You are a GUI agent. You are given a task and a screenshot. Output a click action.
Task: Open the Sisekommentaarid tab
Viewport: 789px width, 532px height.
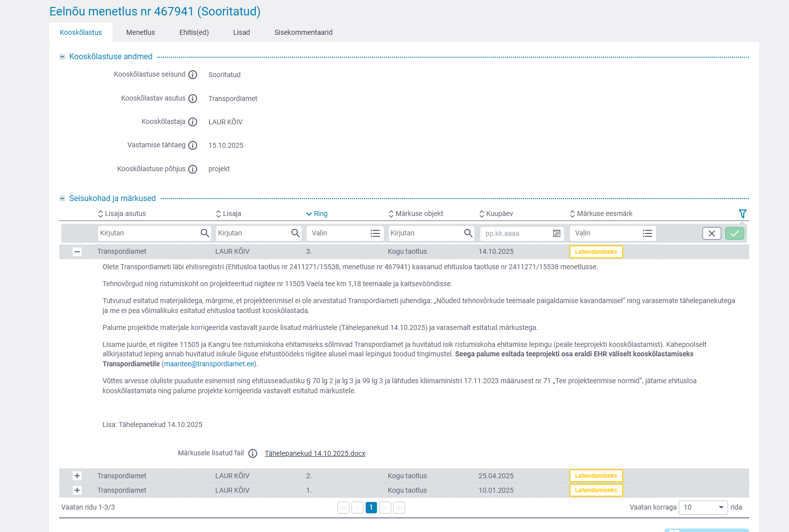coord(303,32)
